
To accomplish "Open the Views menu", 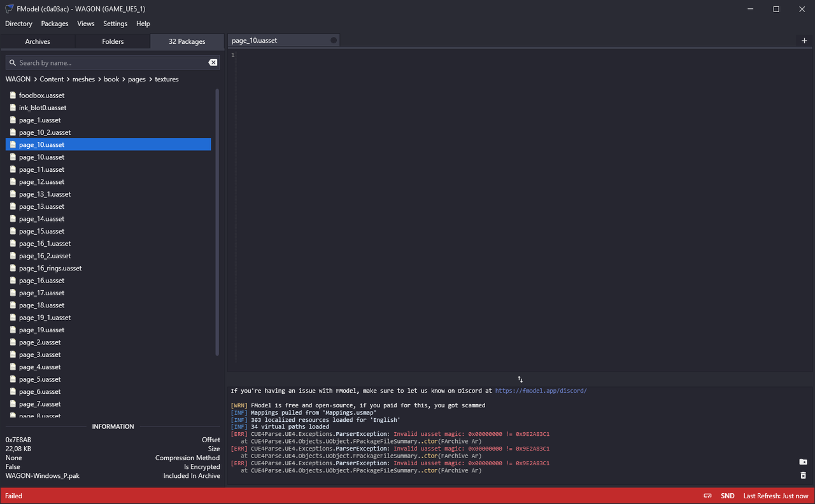I will (x=86, y=24).
